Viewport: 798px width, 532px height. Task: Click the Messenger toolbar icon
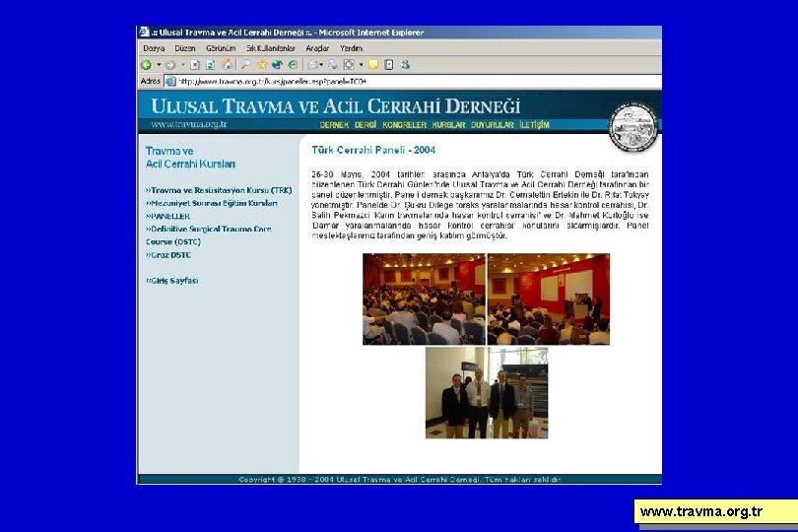click(x=405, y=65)
